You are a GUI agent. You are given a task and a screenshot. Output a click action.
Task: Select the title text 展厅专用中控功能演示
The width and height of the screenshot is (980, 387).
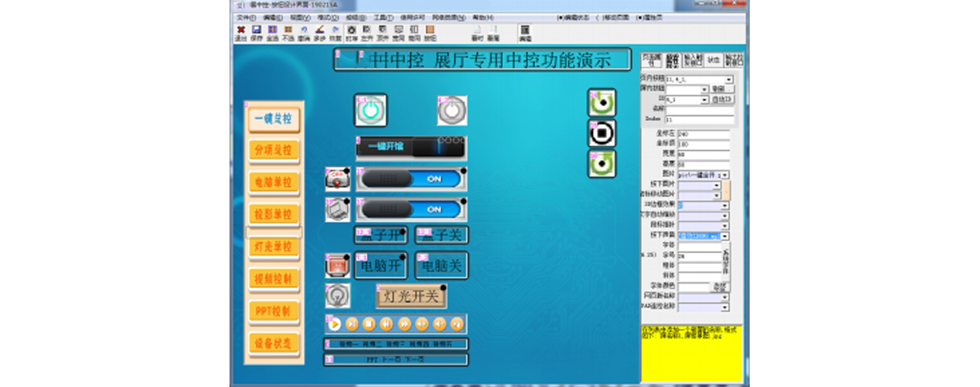click(523, 60)
